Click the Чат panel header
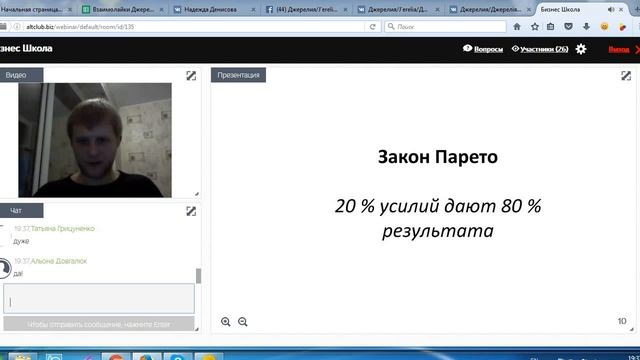The width and height of the screenshot is (640, 360). (21, 211)
